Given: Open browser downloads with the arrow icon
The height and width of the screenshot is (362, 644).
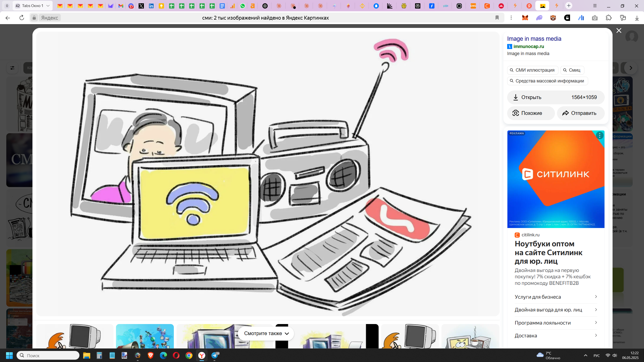Looking at the screenshot, I should click(637, 18).
